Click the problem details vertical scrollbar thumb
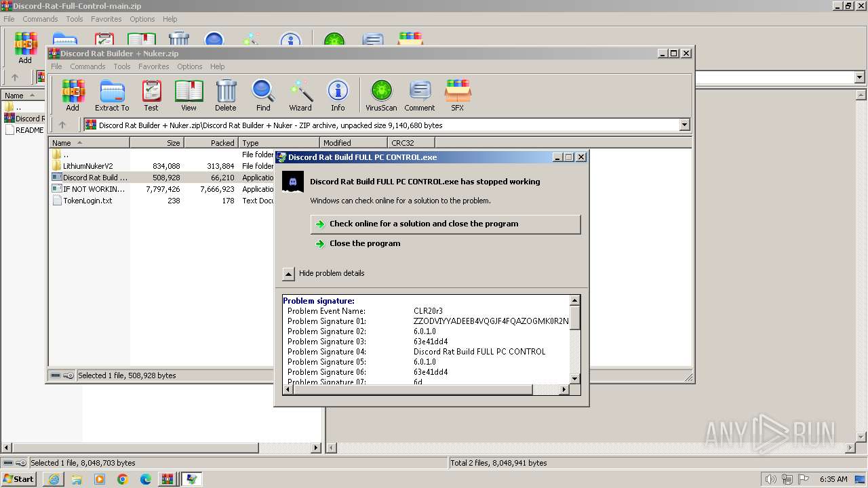 574,317
